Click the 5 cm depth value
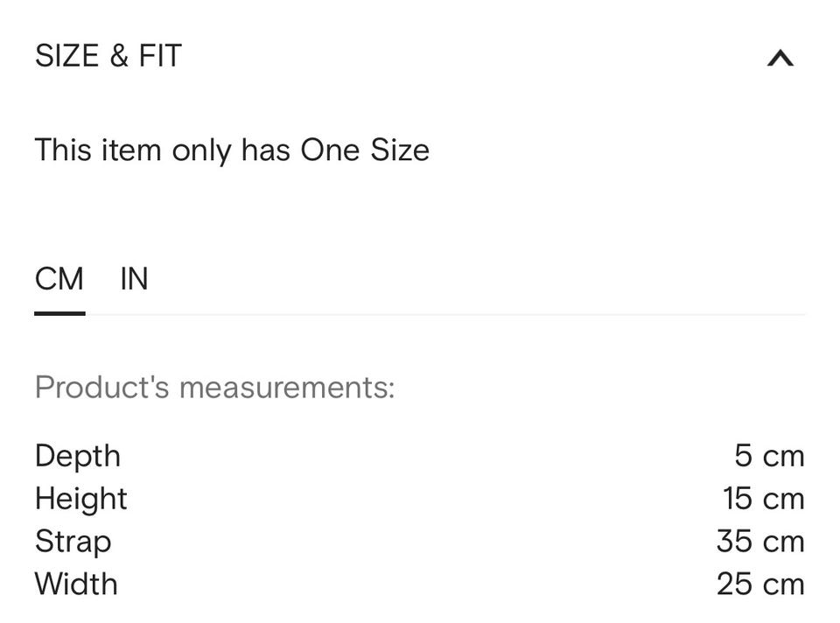 coord(769,456)
